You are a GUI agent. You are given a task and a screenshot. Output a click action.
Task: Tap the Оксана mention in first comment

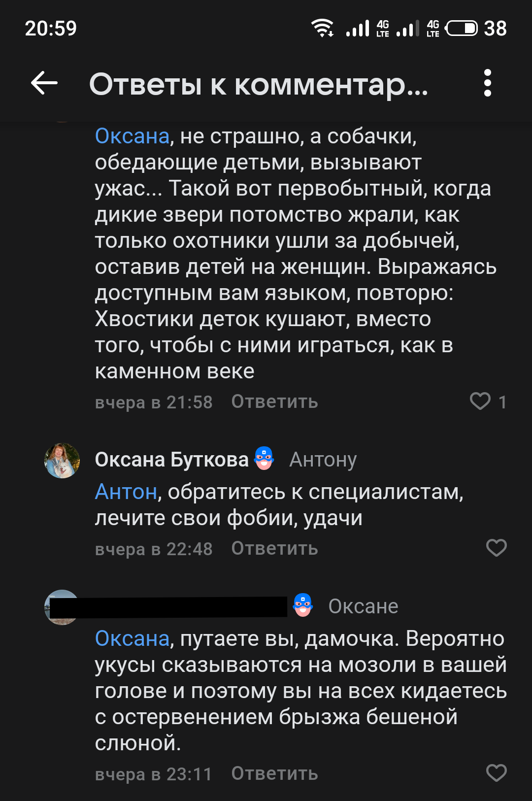(x=132, y=136)
